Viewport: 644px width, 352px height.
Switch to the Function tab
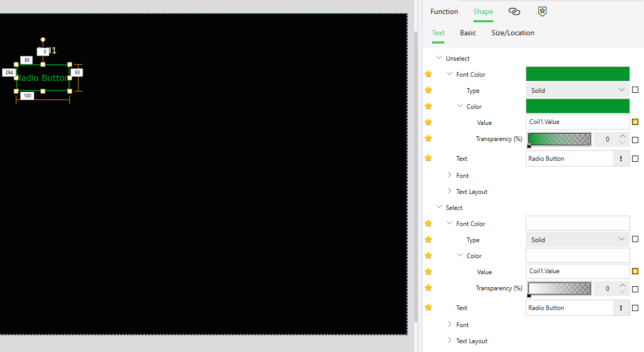(444, 11)
